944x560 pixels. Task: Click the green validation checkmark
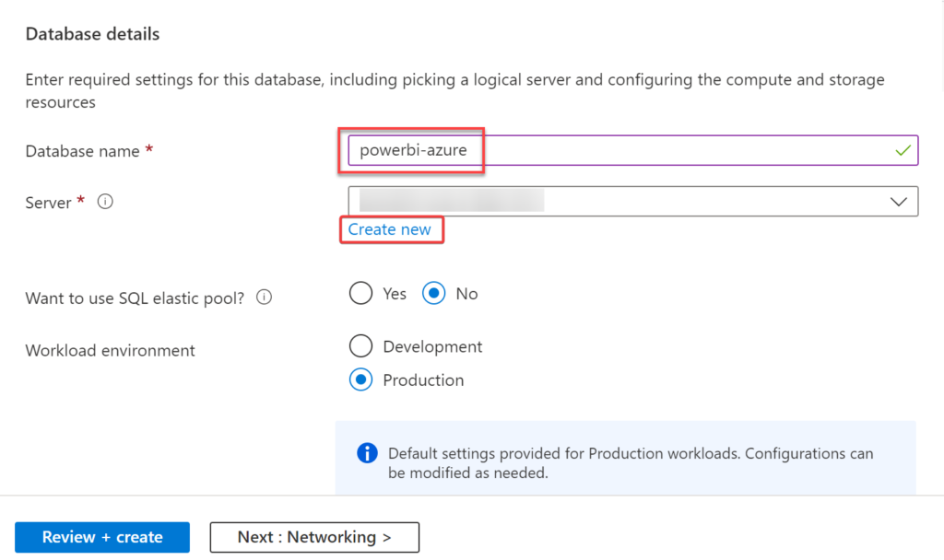(x=902, y=150)
